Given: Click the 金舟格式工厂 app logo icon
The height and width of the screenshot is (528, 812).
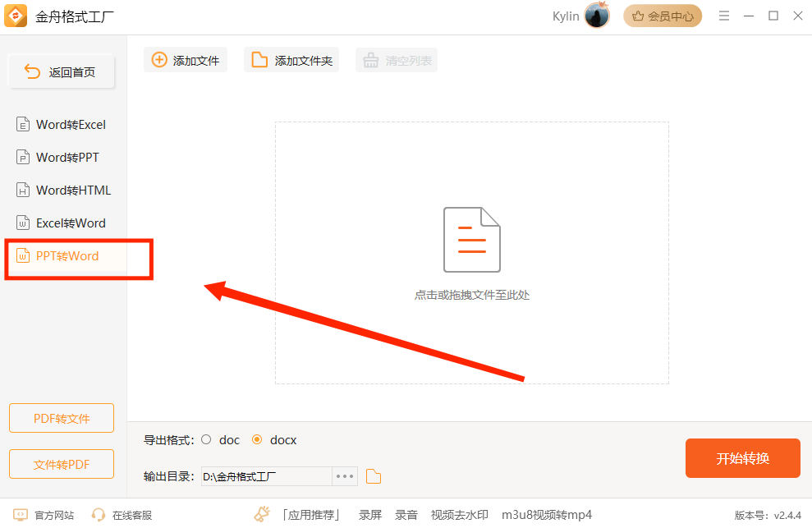Looking at the screenshot, I should point(16,16).
